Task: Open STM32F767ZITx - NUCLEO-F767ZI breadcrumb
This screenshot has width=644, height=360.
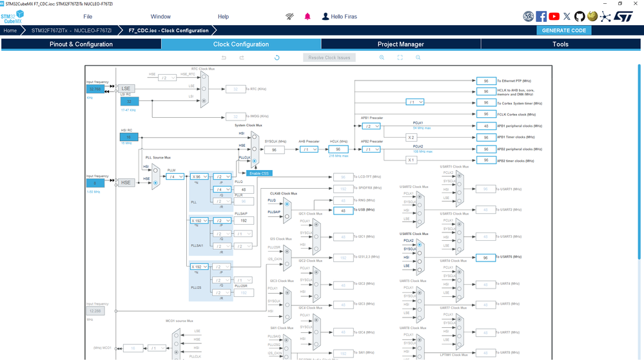Action: pyautogui.click(x=72, y=30)
